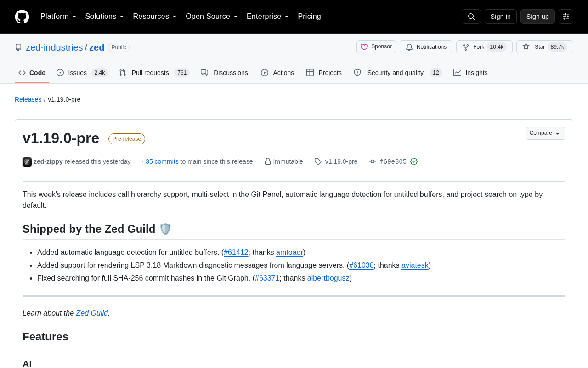The height and width of the screenshot is (368, 588).
Task: Open the Pull requests tab
Action: pos(154,73)
